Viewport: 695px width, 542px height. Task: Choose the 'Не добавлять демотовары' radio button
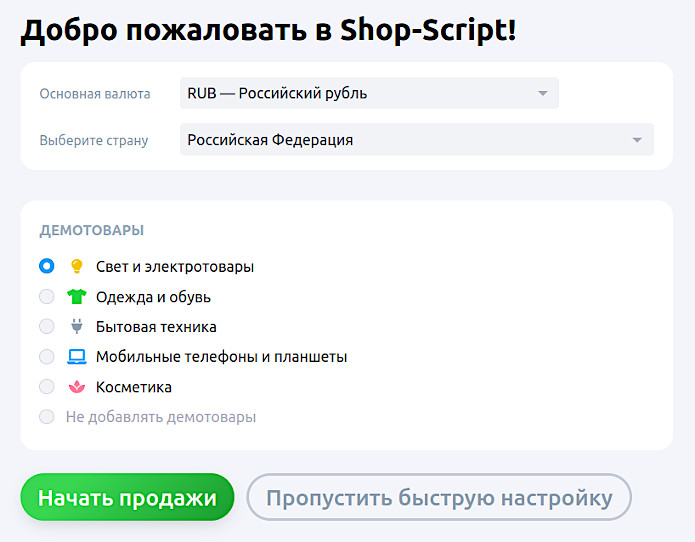click(x=47, y=417)
